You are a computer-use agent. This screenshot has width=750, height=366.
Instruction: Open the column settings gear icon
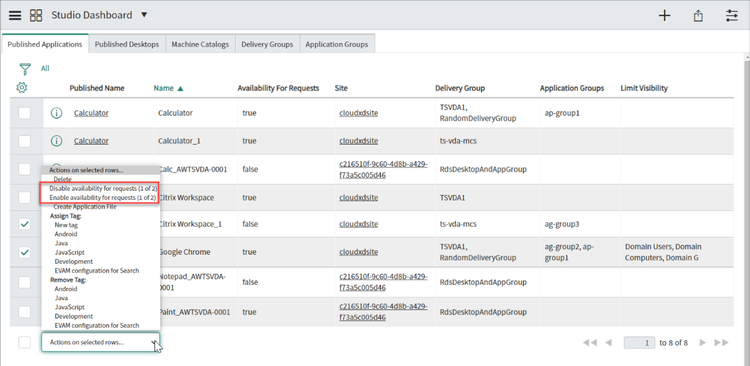[x=22, y=88]
